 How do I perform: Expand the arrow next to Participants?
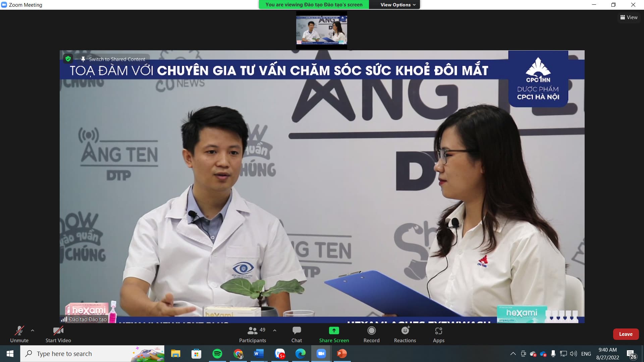[275, 330]
